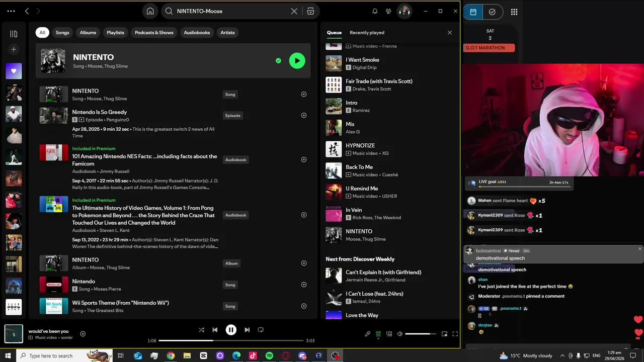Screen dimensions: 644x362
Task: Toggle the saved checkmark on NINTENTO
Action: coord(278,61)
